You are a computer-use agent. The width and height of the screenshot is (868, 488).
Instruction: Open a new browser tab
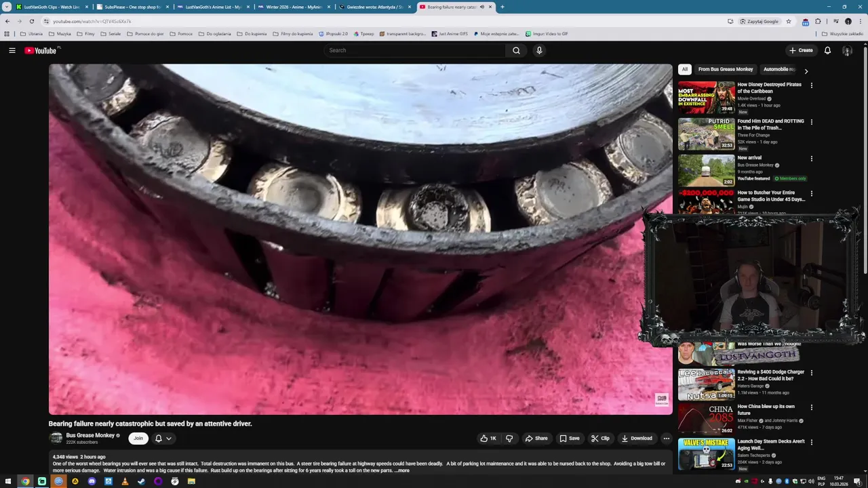pyautogui.click(x=502, y=7)
